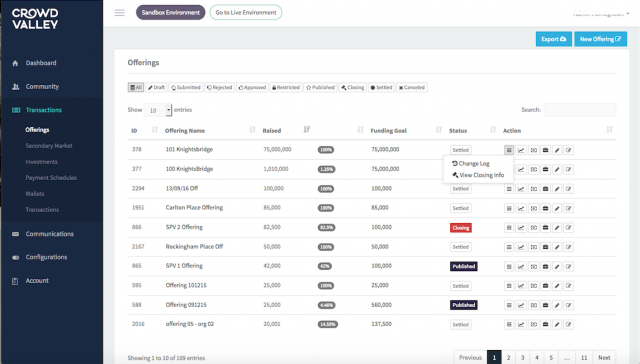Filter offerings by Settled status
The image size is (640, 364).
pos(381,87)
